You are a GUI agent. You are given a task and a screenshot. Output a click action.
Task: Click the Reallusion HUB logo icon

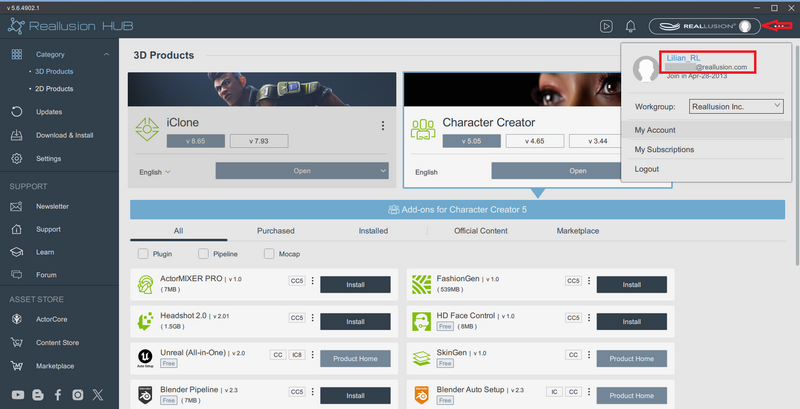tap(16, 26)
